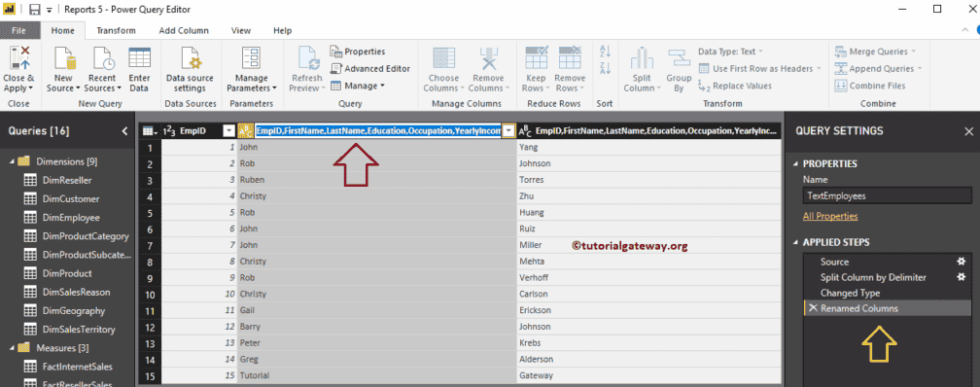Image resolution: width=980 pixels, height=387 pixels.
Task: Click Append Queries
Action: [878, 69]
